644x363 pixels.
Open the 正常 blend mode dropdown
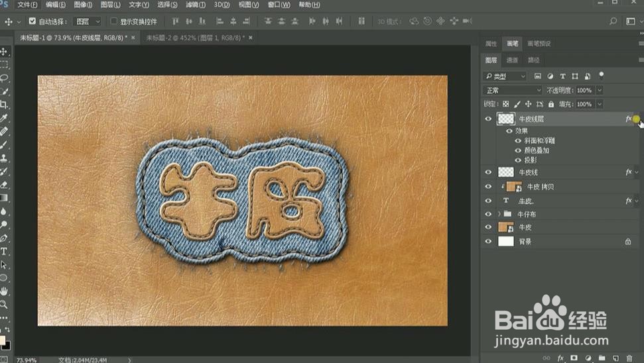(x=513, y=90)
